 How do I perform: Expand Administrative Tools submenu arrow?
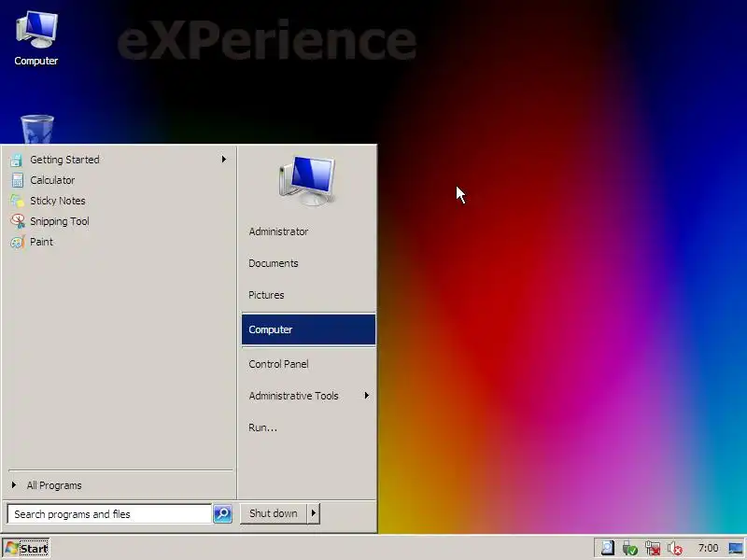[x=366, y=395]
